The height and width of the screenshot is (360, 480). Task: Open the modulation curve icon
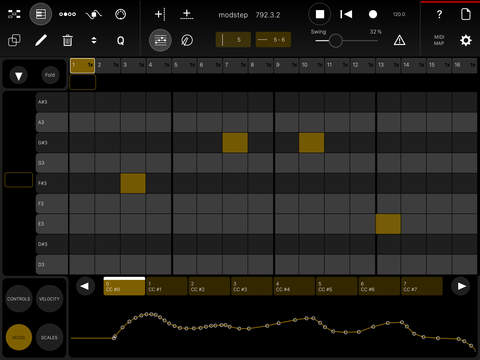point(94,14)
